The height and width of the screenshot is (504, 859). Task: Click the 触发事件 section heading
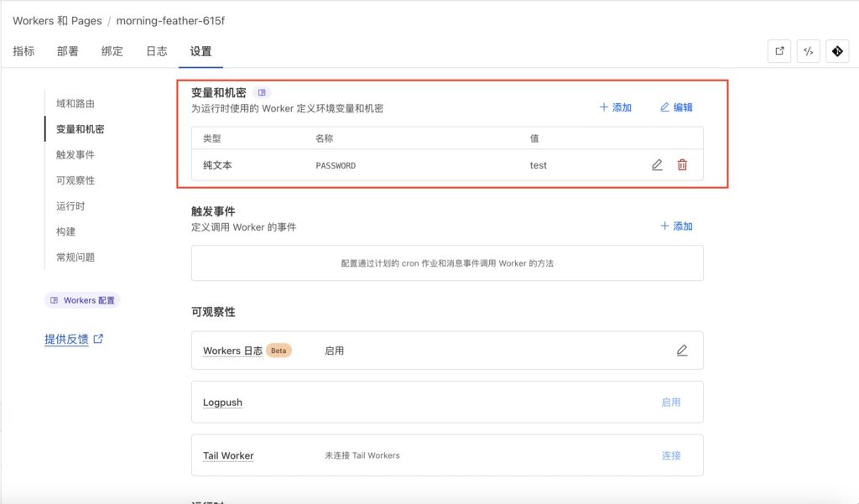[x=213, y=211]
